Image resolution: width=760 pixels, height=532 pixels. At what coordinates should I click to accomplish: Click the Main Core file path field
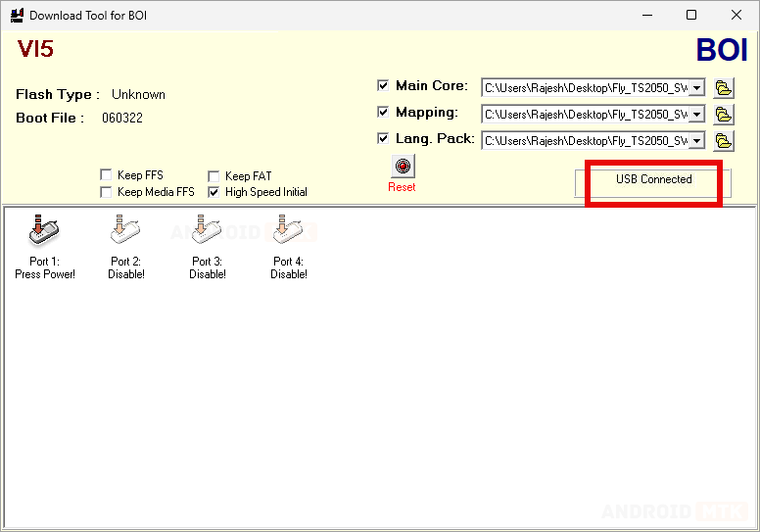[x=586, y=88]
